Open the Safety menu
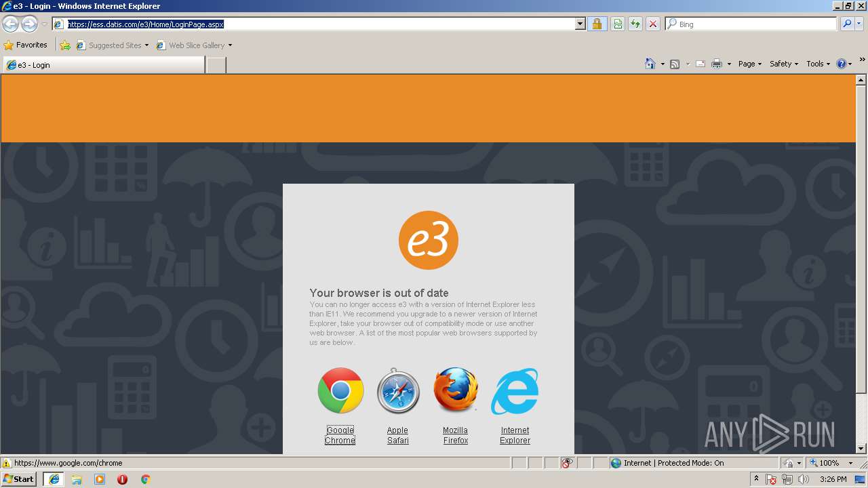 point(784,64)
